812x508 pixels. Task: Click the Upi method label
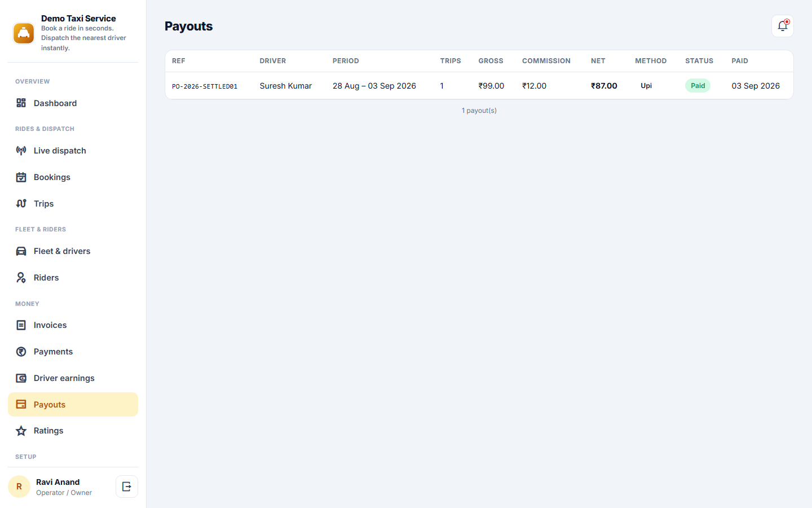tap(646, 86)
